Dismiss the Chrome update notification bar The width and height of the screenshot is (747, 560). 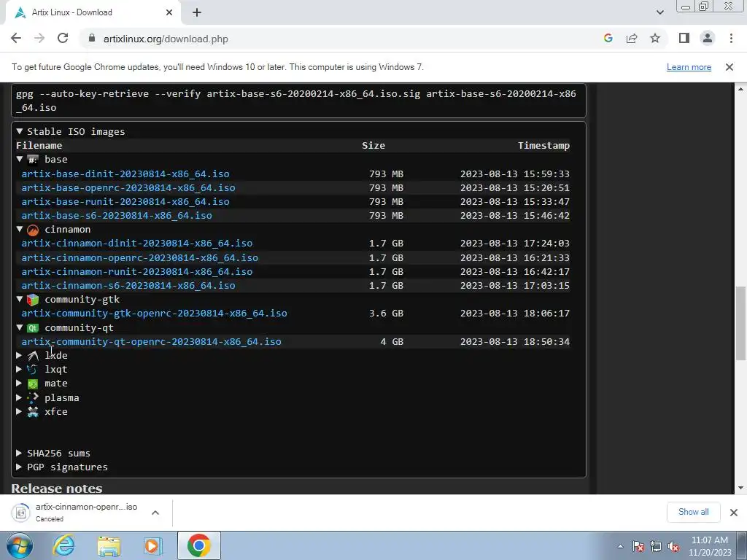pyautogui.click(x=729, y=67)
